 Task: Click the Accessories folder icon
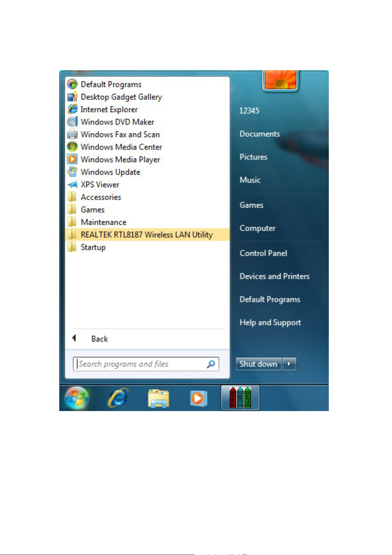click(72, 197)
